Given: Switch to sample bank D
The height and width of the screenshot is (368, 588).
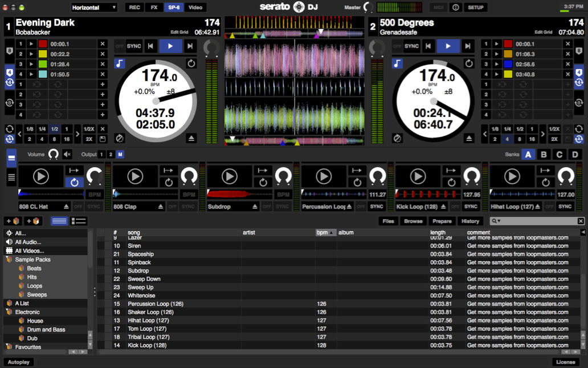Looking at the screenshot, I should (575, 155).
